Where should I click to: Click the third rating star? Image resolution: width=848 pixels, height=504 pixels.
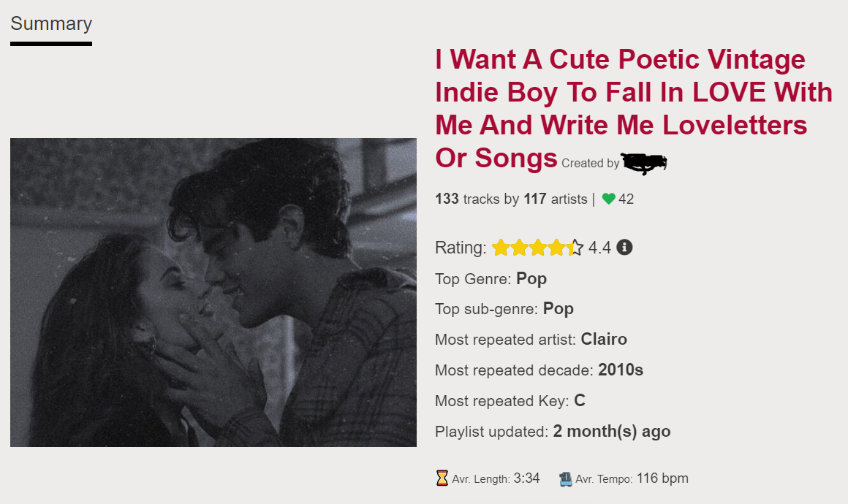[538, 248]
